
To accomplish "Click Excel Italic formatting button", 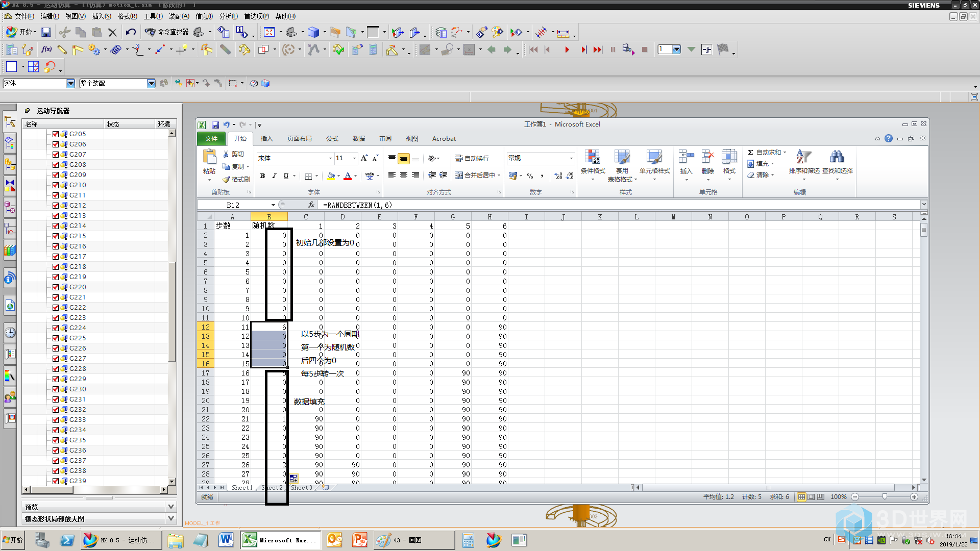I will tap(274, 176).
